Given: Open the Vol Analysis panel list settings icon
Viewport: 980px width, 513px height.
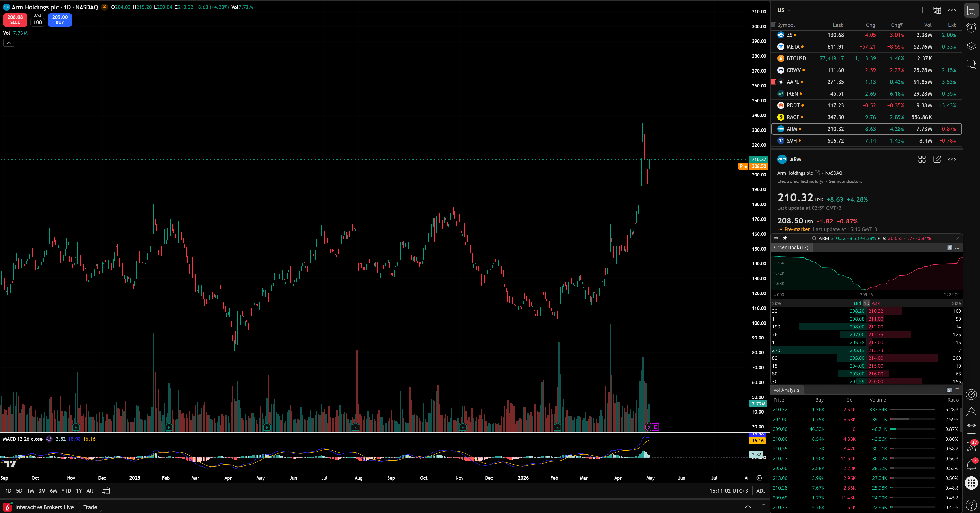Looking at the screenshot, I should coord(957,390).
